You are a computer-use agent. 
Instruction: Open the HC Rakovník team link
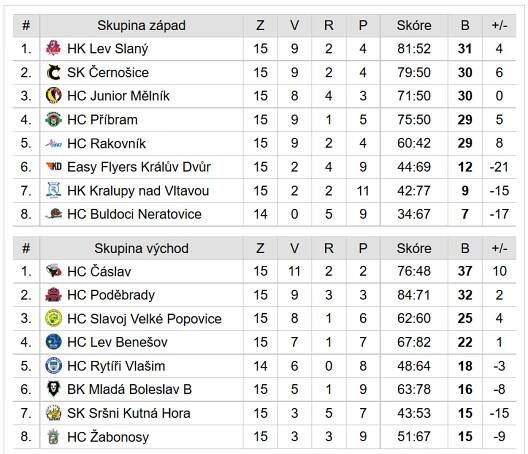pos(106,143)
